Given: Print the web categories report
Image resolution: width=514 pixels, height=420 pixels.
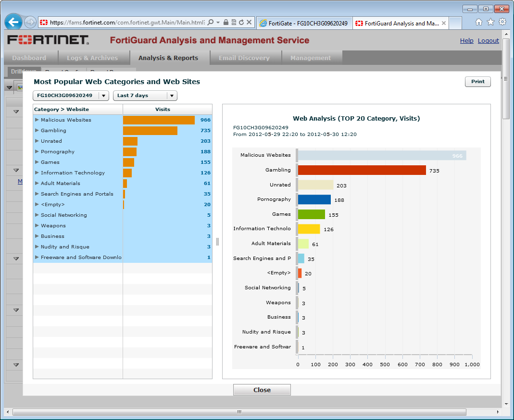Looking at the screenshot, I should [x=477, y=82].
